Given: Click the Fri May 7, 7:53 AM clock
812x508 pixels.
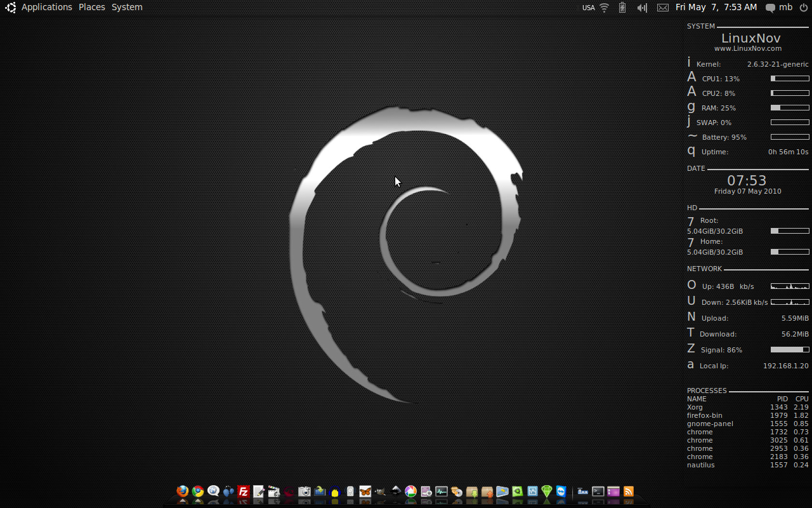Looking at the screenshot, I should (x=716, y=7).
